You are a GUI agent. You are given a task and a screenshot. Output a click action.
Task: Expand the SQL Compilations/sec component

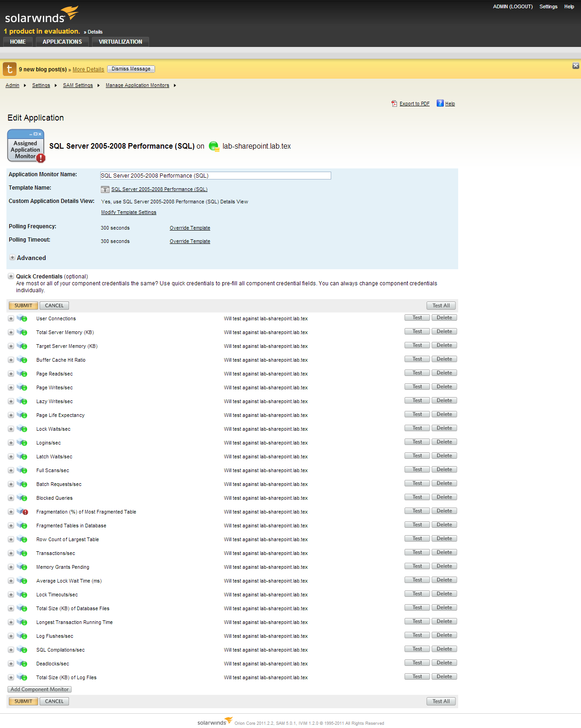11,650
